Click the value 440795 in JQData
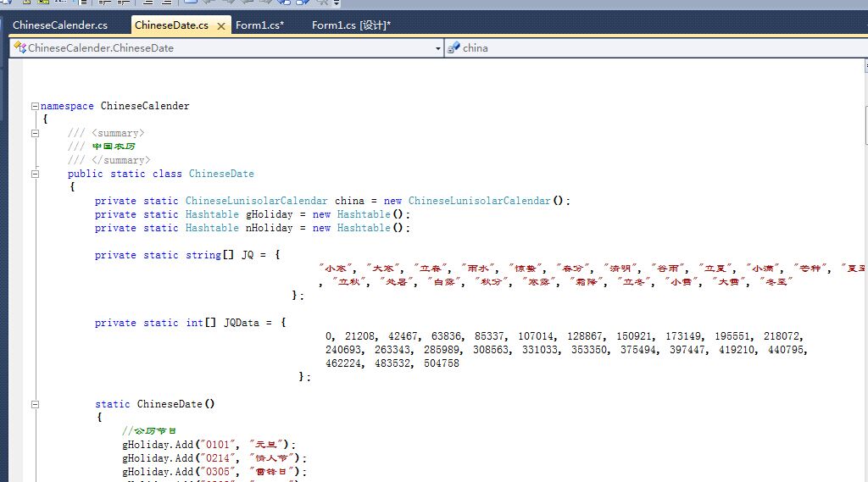Viewport: 868px width, 482px height. click(x=786, y=350)
